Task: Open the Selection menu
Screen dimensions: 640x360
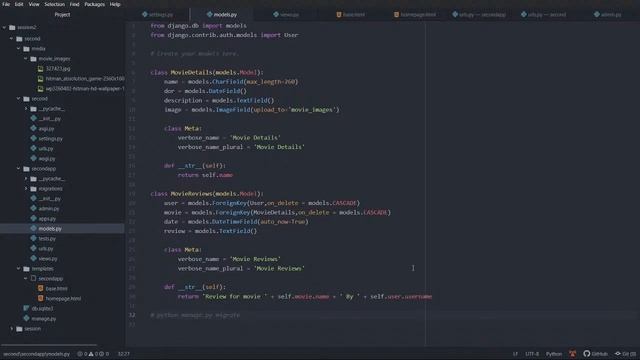Action: pyautogui.click(x=55, y=4)
